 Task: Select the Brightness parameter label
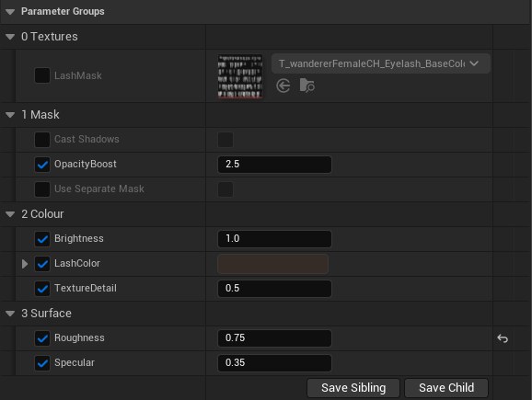click(79, 239)
